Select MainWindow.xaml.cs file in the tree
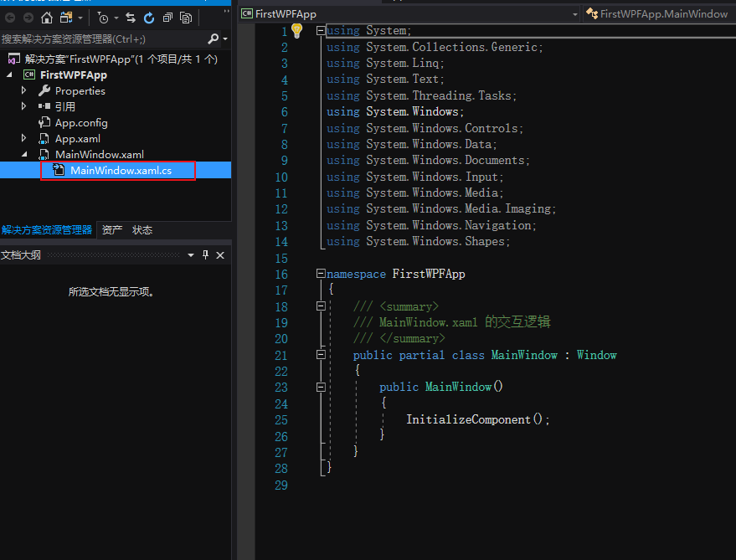The height and width of the screenshot is (560, 736). tap(121, 171)
